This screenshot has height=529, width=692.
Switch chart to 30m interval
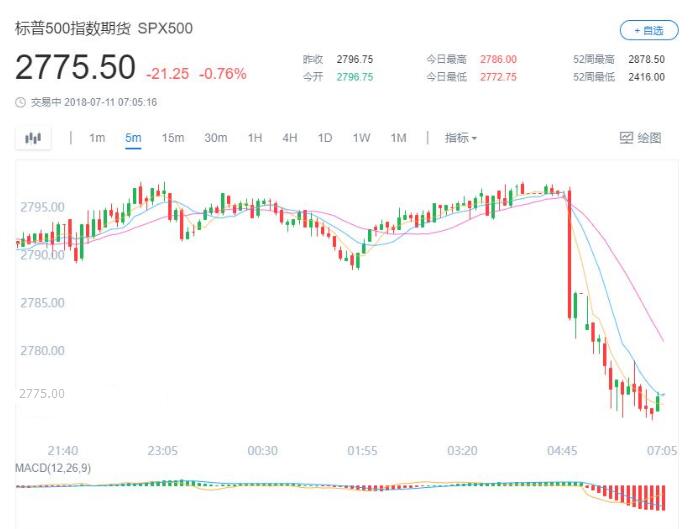pos(216,138)
